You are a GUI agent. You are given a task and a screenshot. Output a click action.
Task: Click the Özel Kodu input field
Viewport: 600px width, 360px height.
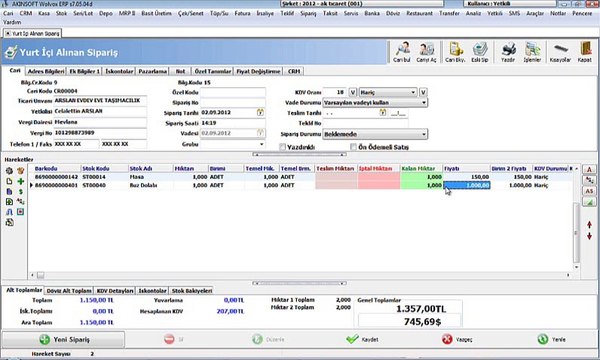[x=233, y=92]
